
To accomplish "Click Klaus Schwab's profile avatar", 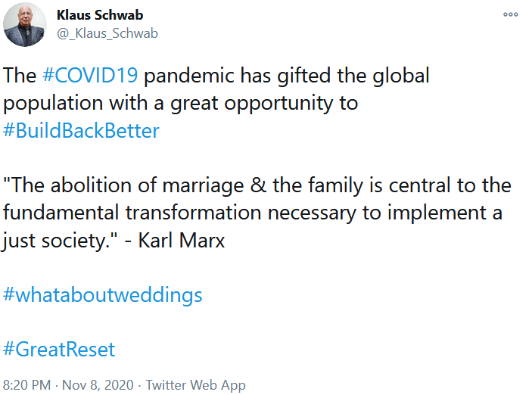I will click(25, 25).
